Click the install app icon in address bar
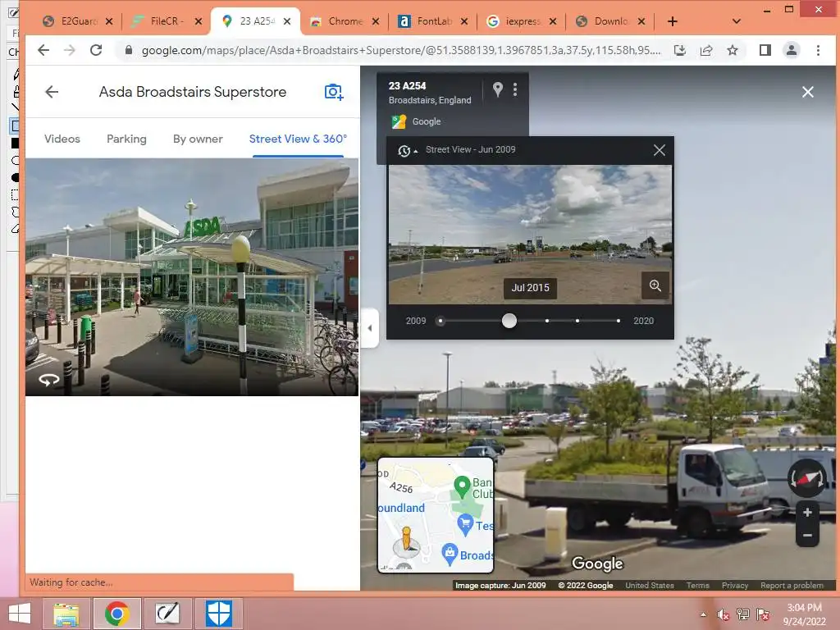Image resolution: width=840 pixels, height=630 pixels. 680,50
